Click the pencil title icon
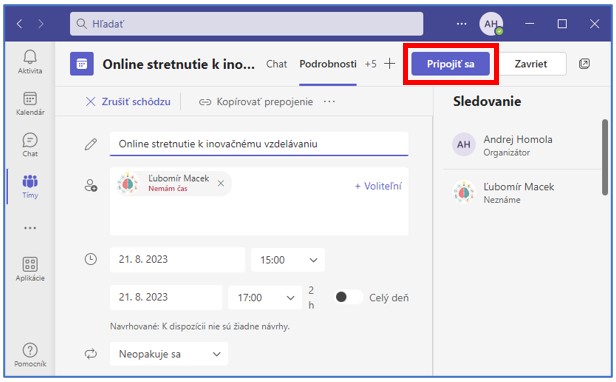Image resolution: width=616 pixels, height=382 pixels. 91,144
